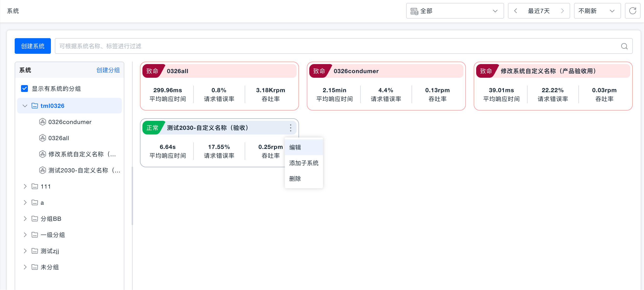Click the folder icon of group 111

coord(35,186)
